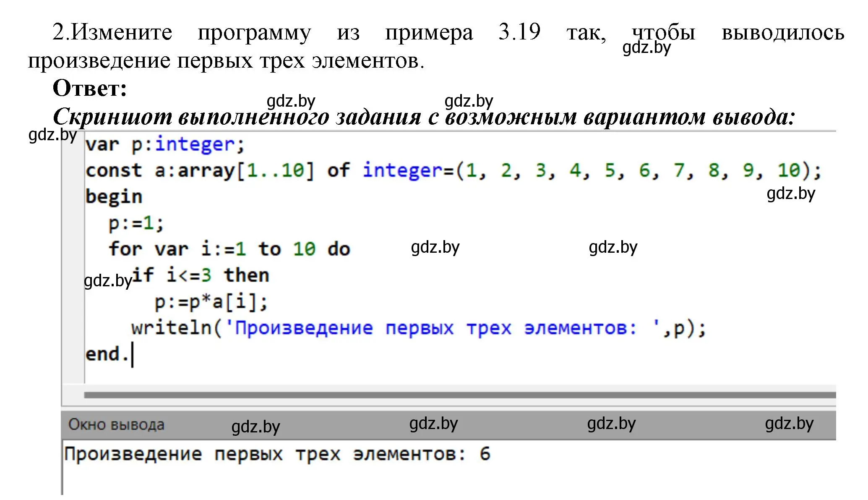The image size is (868, 500).
Task: Click the code line 'var p:integer;'
Action: [164, 145]
